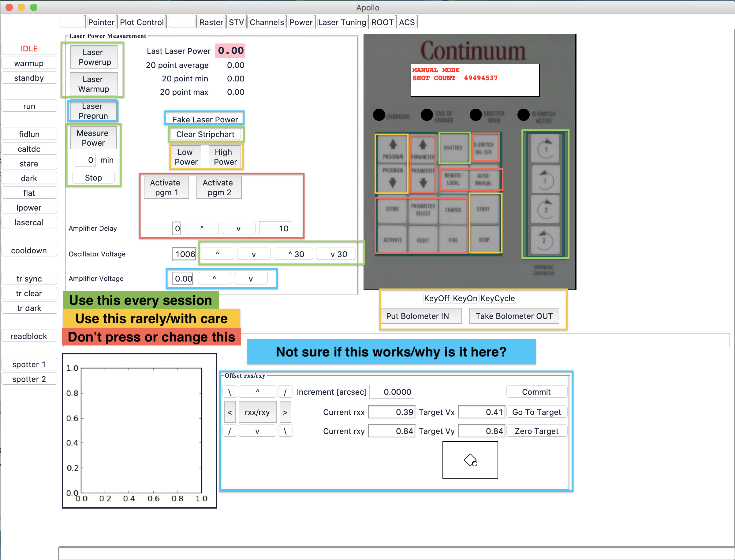This screenshot has height=560, width=735.
Task: Click the tr sync button
Action: 29,279
